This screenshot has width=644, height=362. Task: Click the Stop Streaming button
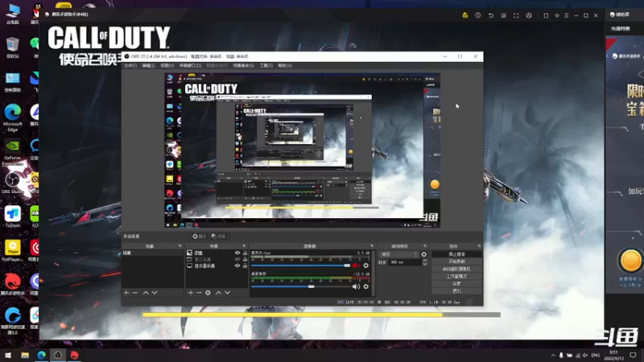pyautogui.click(x=456, y=254)
